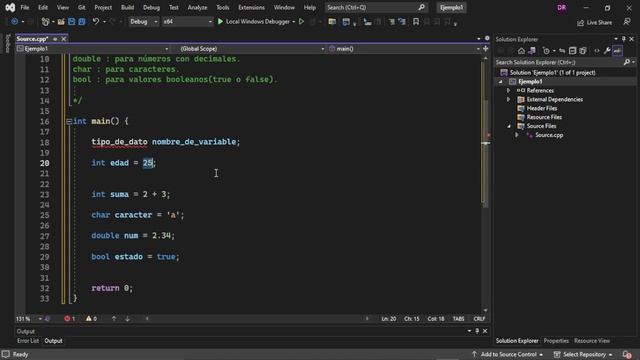The image size is (640, 360).
Task: Click Solution Explorer Home icon
Action: tap(521, 51)
